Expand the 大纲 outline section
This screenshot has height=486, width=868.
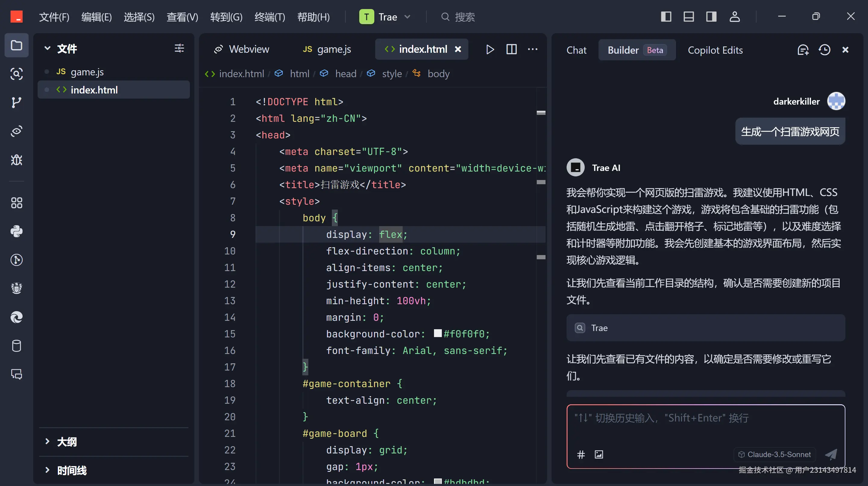coord(67,441)
